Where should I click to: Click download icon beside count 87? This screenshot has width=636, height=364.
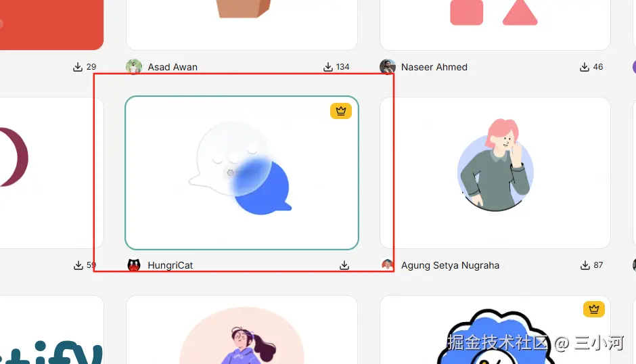[585, 265]
